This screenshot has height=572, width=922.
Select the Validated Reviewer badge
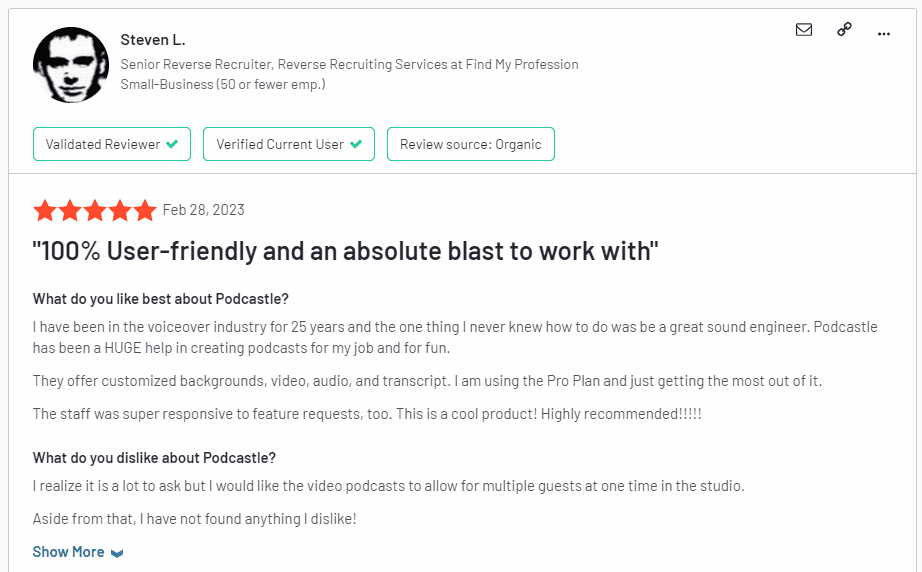(112, 144)
